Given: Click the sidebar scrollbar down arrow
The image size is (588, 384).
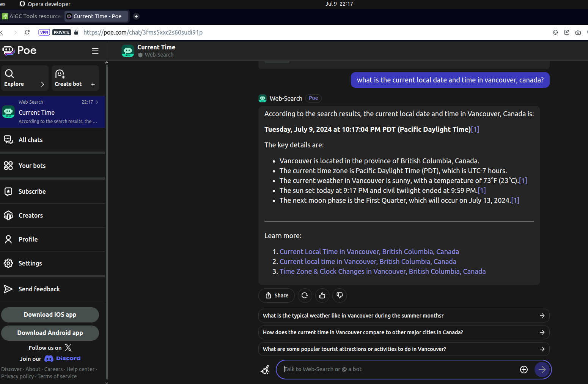Looking at the screenshot, I should 107,382.
